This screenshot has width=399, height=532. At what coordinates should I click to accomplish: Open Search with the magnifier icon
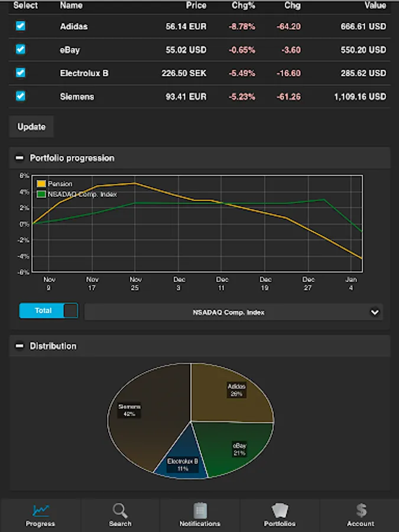tap(120, 510)
